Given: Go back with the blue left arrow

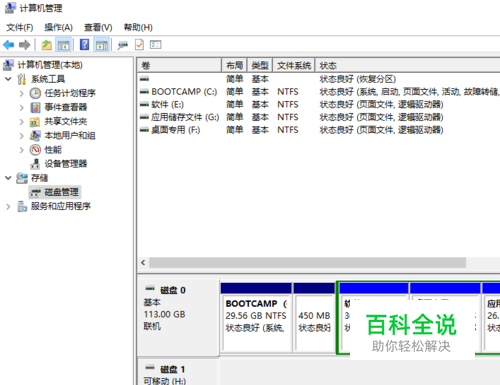Looking at the screenshot, I should tap(9, 45).
